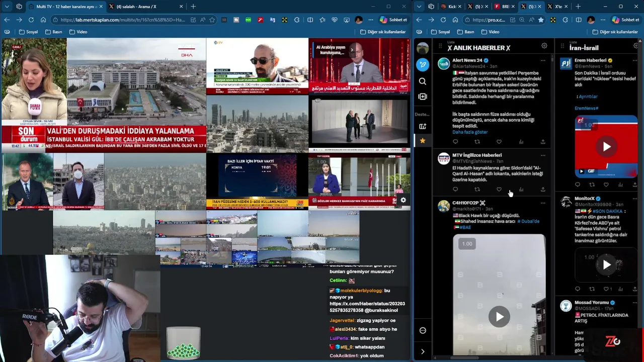The height and width of the screenshot is (362, 644).
Task: Click the add column icon in X Pro sidebar
Action: (x=423, y=97)
